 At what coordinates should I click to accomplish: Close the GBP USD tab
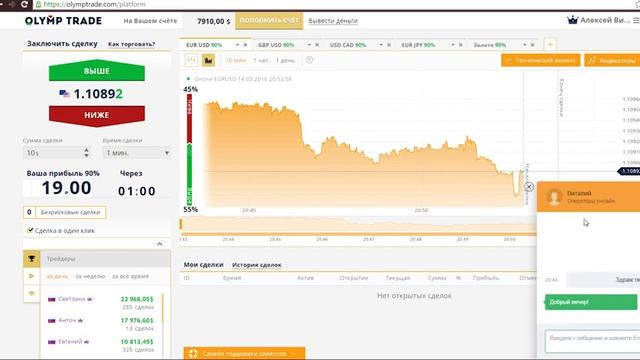tap(317, 45)
